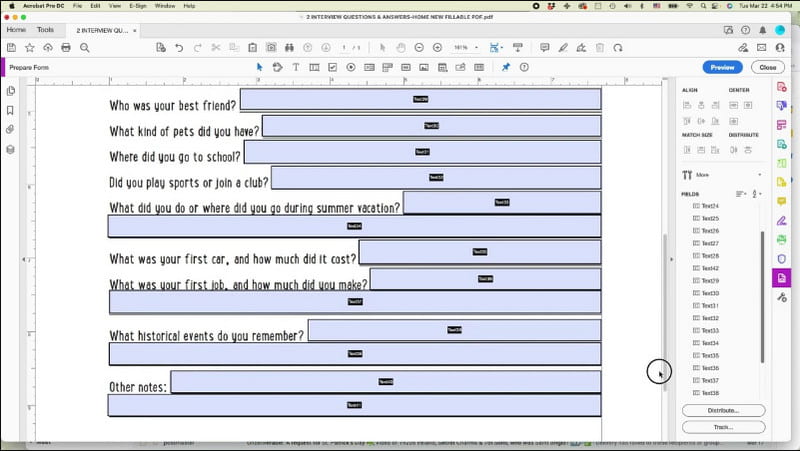Viewport: 800px width, 451px height.
Task: Open the Attachments paperclip panel
Action: (10, 129)
